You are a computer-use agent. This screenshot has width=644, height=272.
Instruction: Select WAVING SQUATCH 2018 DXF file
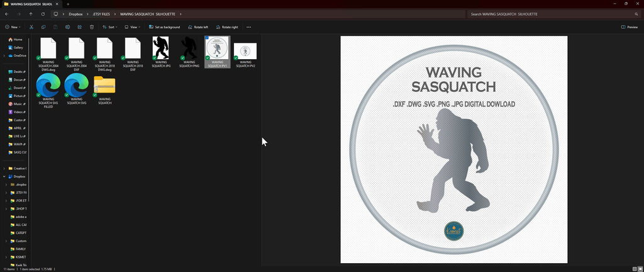(x=133, y=54)
